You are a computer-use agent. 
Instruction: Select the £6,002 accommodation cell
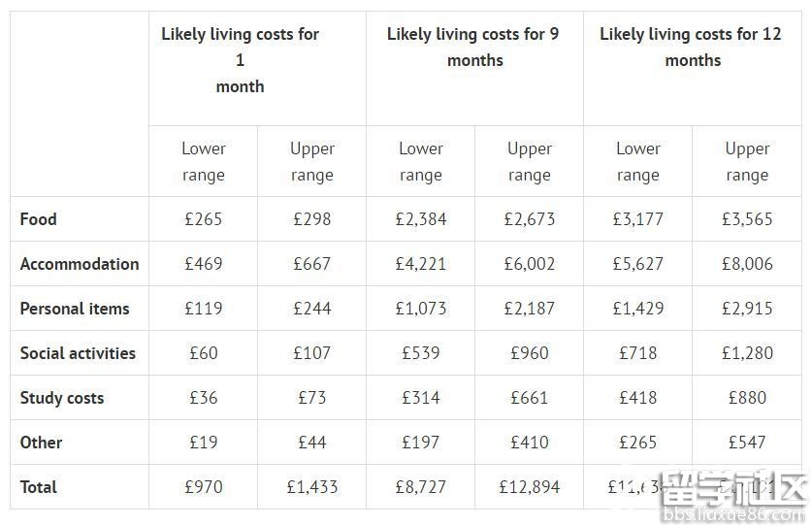point(530,264)
